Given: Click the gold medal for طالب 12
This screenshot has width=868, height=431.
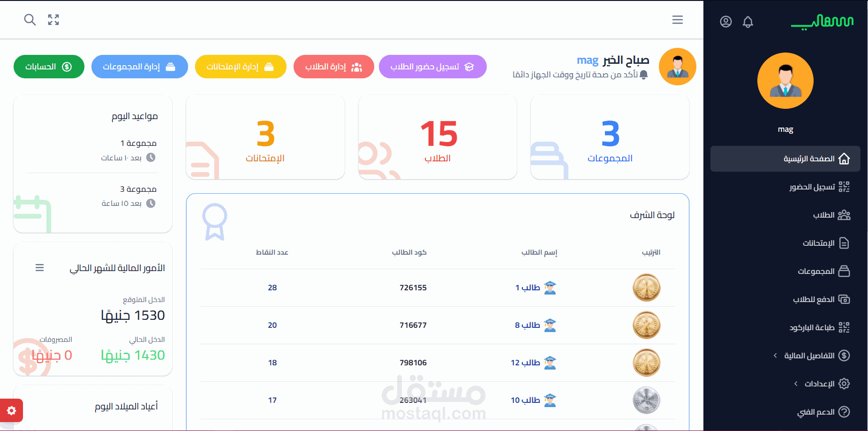Looking at the screenshot, I should [647, 363].
